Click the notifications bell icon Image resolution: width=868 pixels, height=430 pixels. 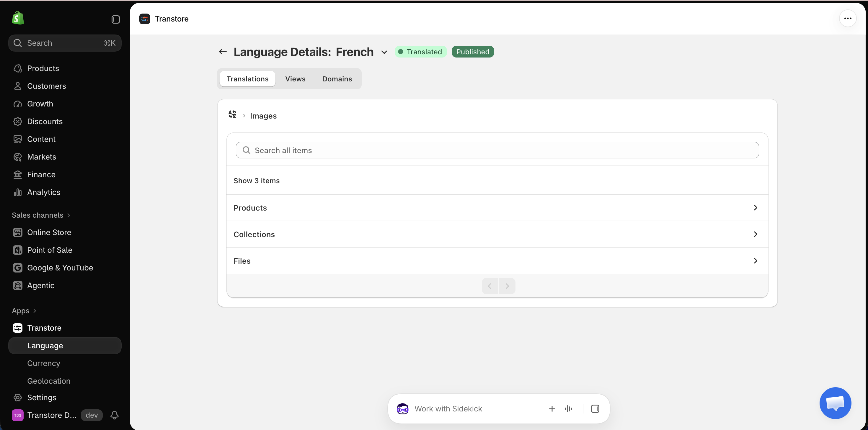tap(115, 415)
